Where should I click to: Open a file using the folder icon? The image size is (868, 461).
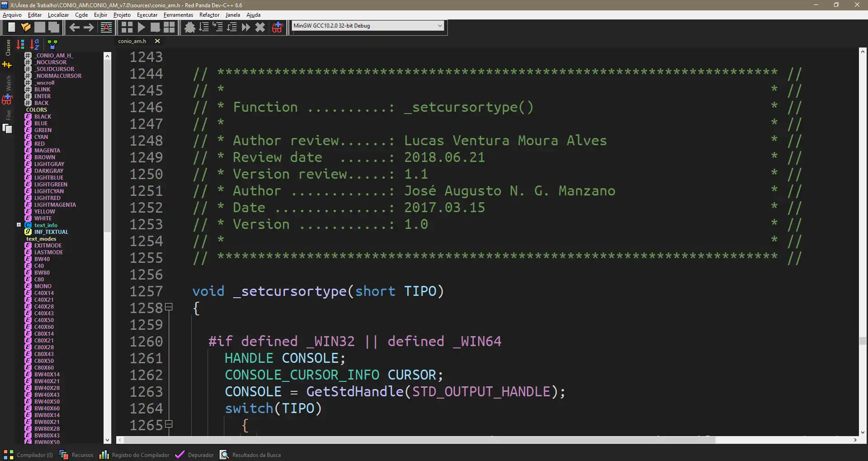point(26,28)
